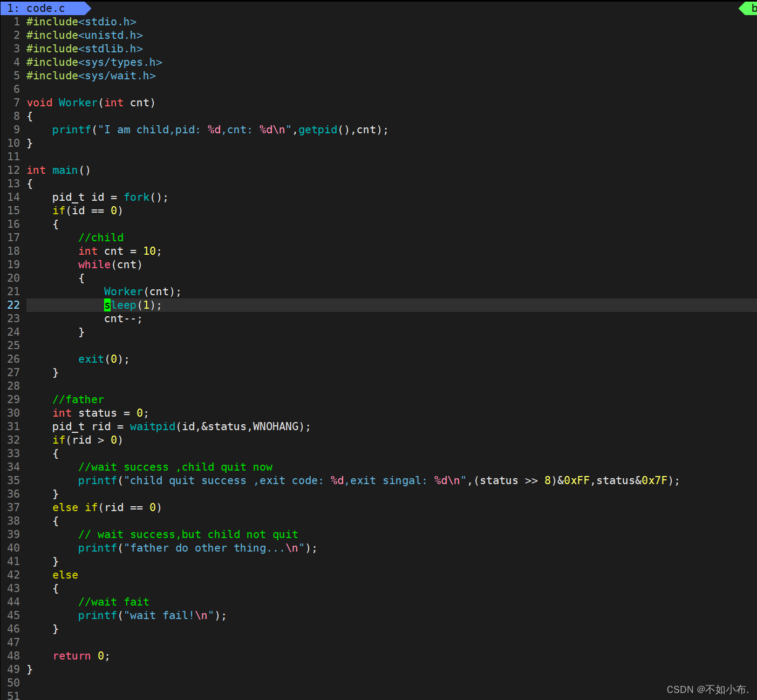Click 'if(rid > 0)' condition
757x700 pixels.
[x=87, y=440]
